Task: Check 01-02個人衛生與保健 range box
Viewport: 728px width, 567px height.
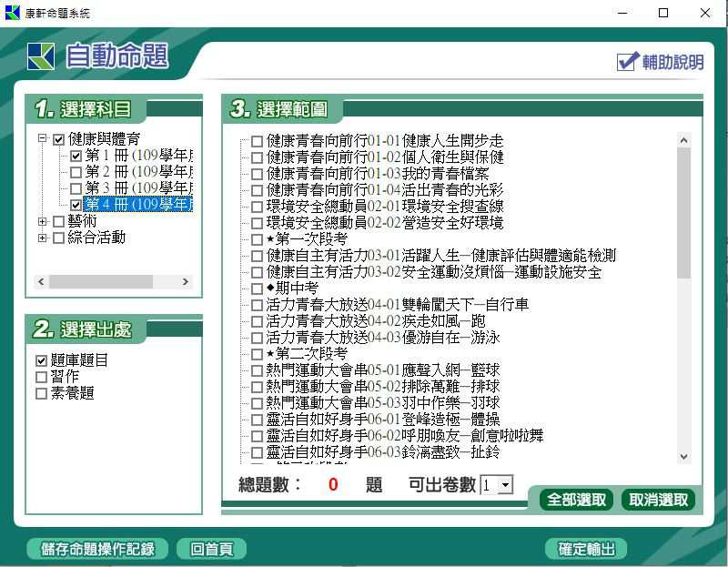Action: pyautogui.click(x=257, y=157)
